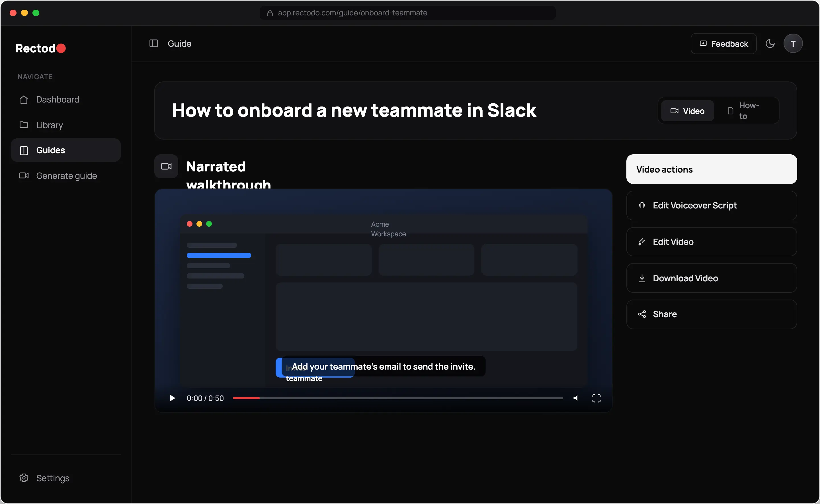
Task: Open the user avatar menu labeled T
Action: (x=793, y=43)
